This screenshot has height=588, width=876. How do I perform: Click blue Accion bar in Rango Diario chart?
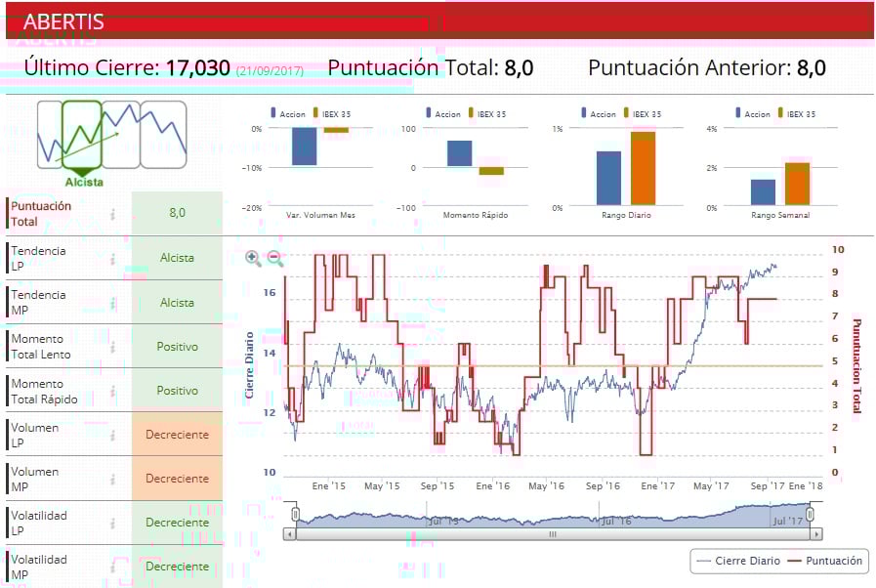pos(609,178)
